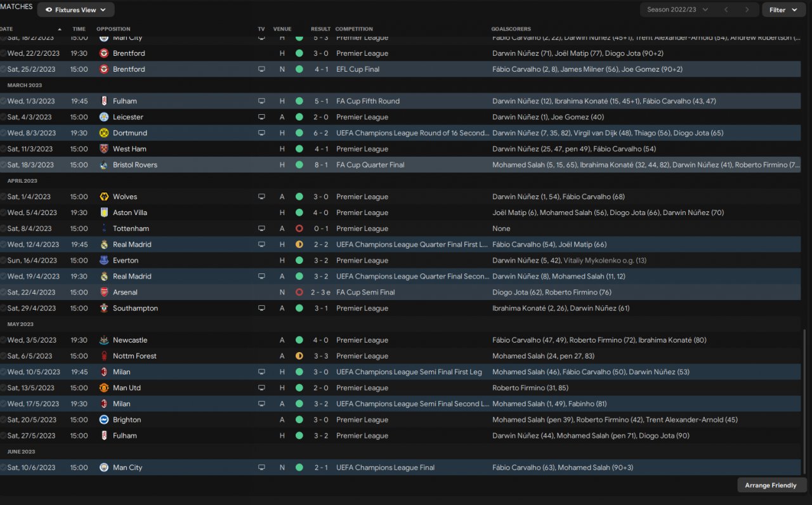Go to the previous season with the left arrow
This screenshot has width=812, height=505.
click(x=726, y=10)
